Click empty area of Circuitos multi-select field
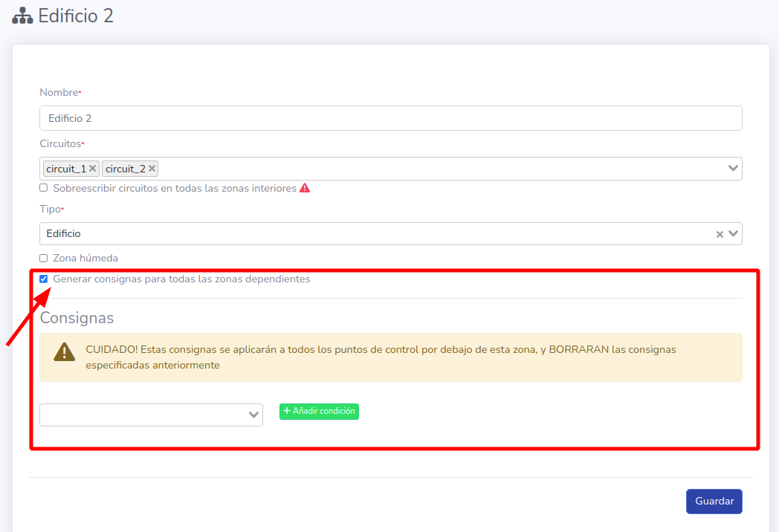 coord(439,169)
